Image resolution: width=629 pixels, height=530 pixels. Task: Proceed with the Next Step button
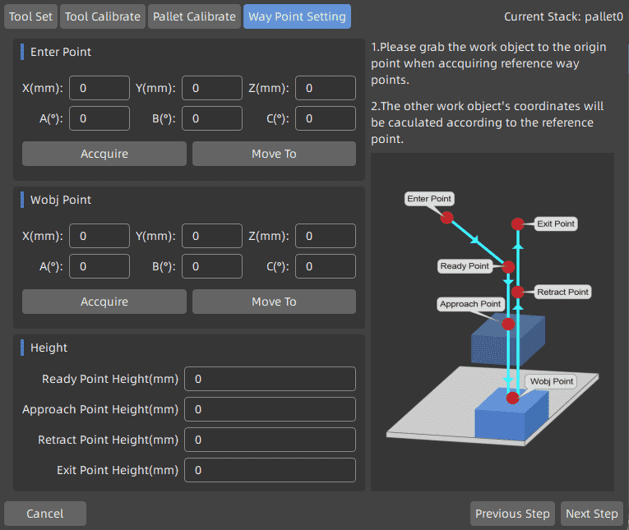(x=592, y=514)
